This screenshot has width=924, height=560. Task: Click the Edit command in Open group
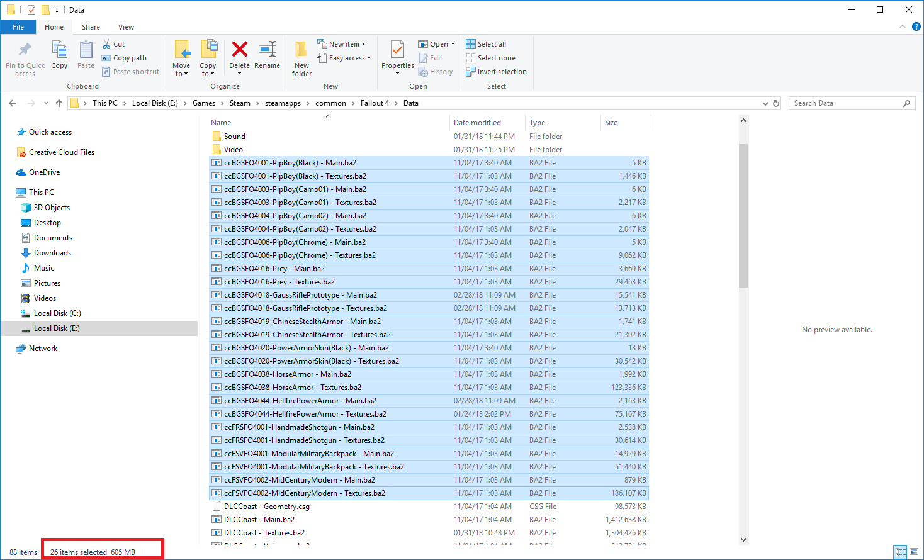(x=431, y=58)
